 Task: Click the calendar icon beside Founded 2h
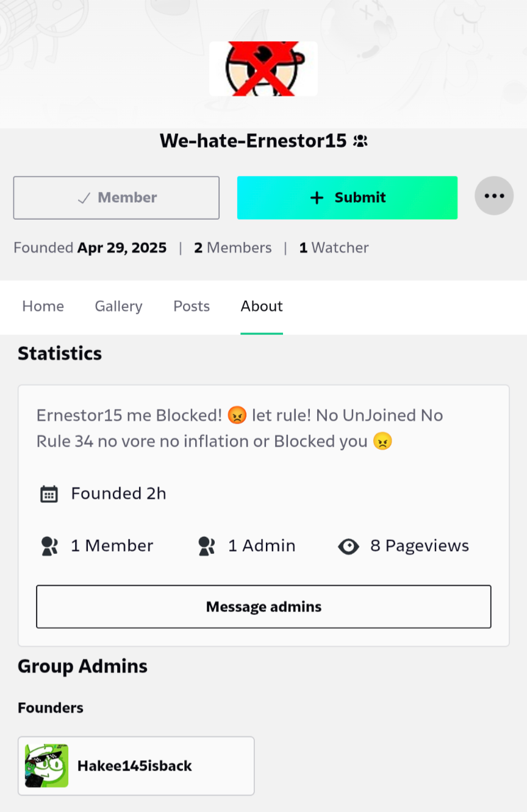pyautogui.click(x=49, y=494)
